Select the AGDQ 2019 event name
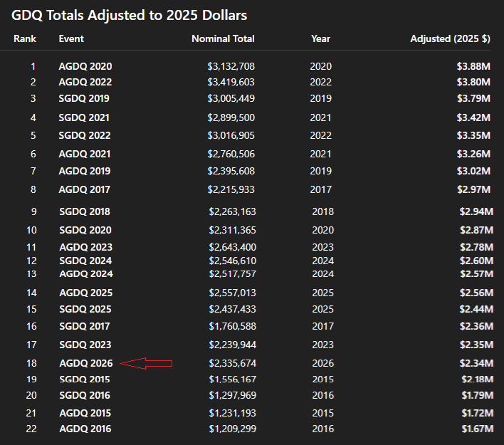Screen dimensions: 504x445 [x=85, y=171]
